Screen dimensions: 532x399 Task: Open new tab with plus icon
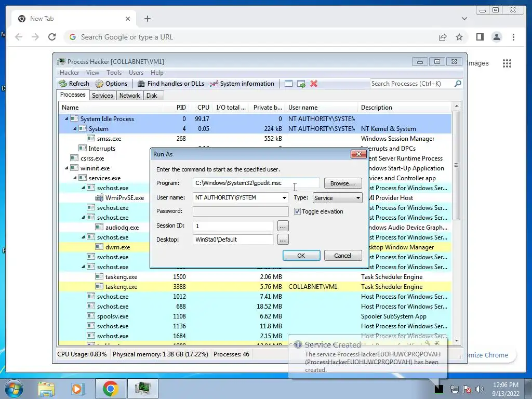pyautogui.click(x=147, y=19)
